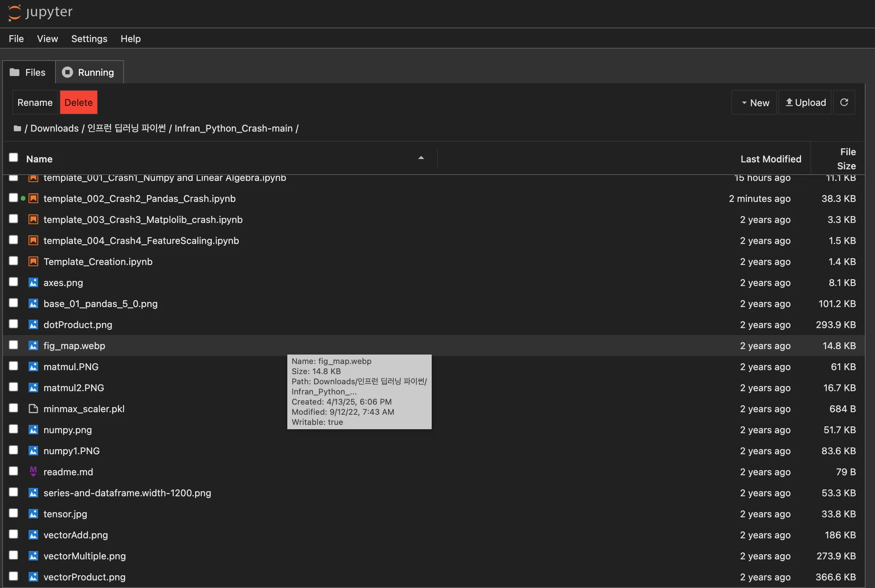
Task: Check the box for template_002_Crash2_Pandas_Crash.ipynb
Action: 13,198
